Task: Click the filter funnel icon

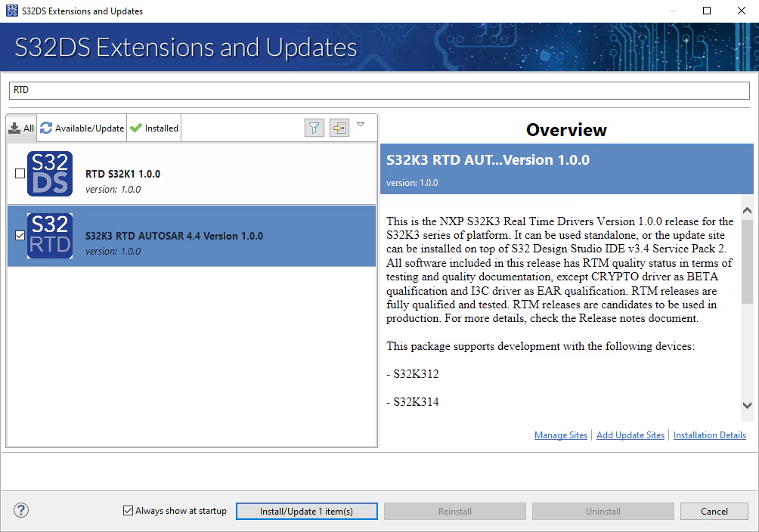Action: (314, 128)
